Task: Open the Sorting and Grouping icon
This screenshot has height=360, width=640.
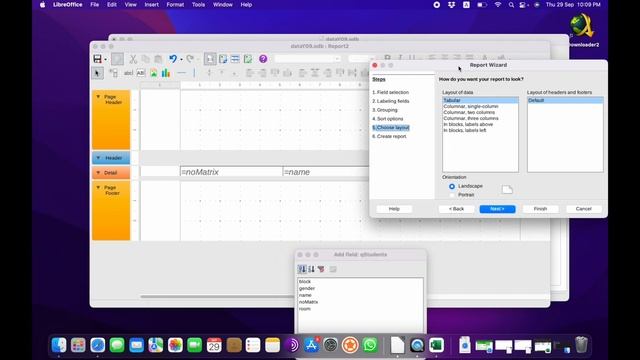Action: coord(235,59)
